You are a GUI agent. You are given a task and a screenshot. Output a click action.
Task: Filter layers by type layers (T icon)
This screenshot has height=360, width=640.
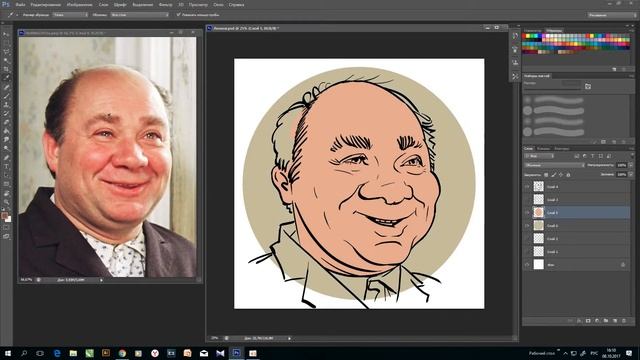pyautogui.click(x=593, y=156)
